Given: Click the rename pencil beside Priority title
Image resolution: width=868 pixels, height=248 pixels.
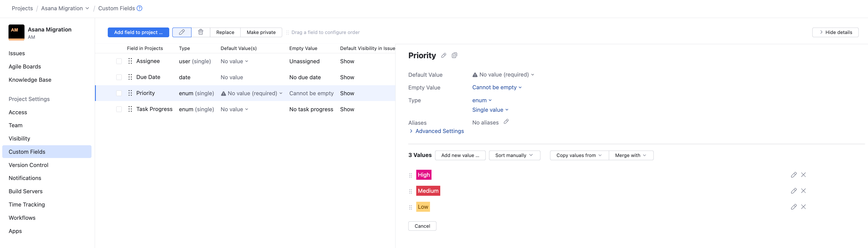Looking at the screenshot, I should point(444,55).
